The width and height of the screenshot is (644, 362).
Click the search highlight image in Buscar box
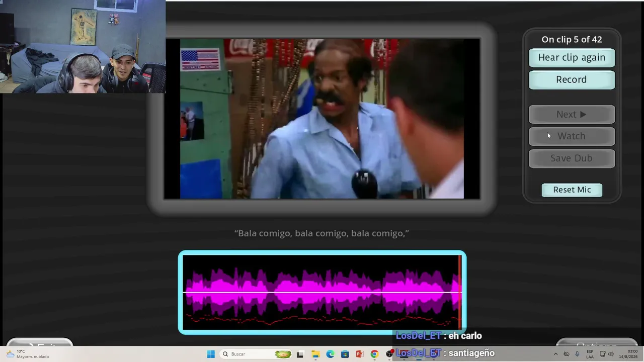tap(283, 354)
